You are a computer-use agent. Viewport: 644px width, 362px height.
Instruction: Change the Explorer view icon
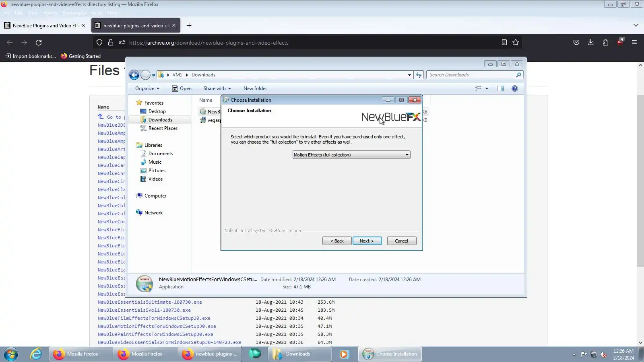(478, 88)
